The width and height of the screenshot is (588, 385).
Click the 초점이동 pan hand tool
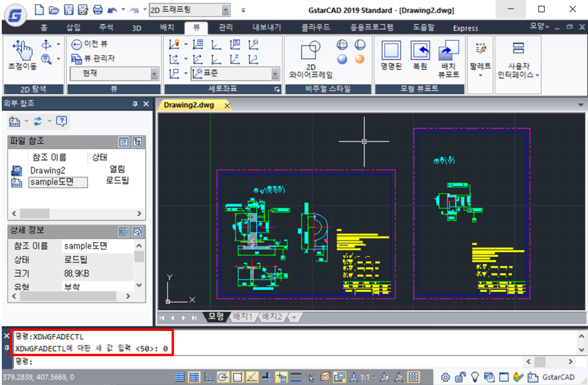coord(22,54)
